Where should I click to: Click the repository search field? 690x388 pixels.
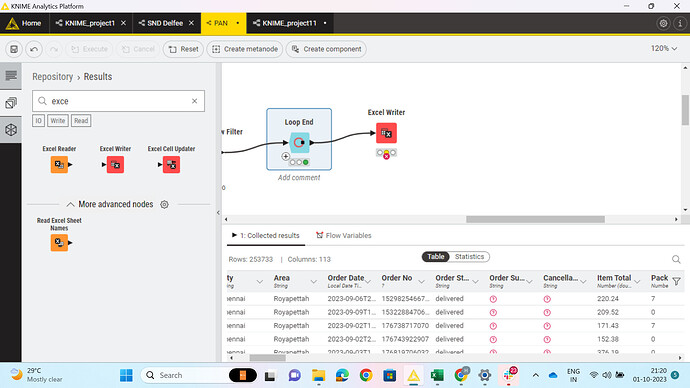click(118, 101)
